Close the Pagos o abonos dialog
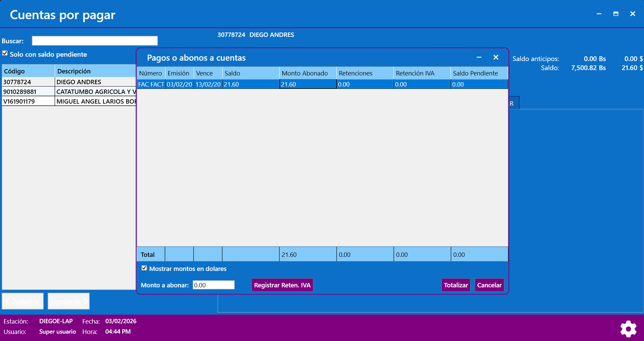Viewport: 644px width, 341px height. point(496,57)
